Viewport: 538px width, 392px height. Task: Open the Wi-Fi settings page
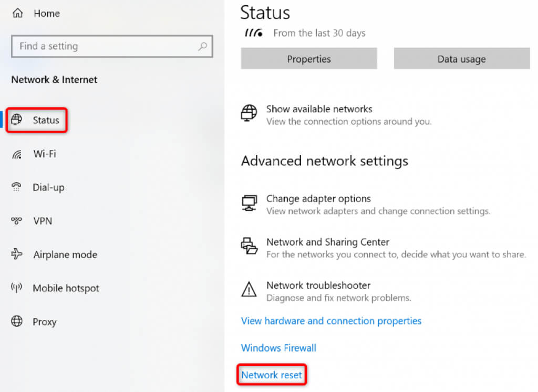pyautogui.click(x=44, y=154)
